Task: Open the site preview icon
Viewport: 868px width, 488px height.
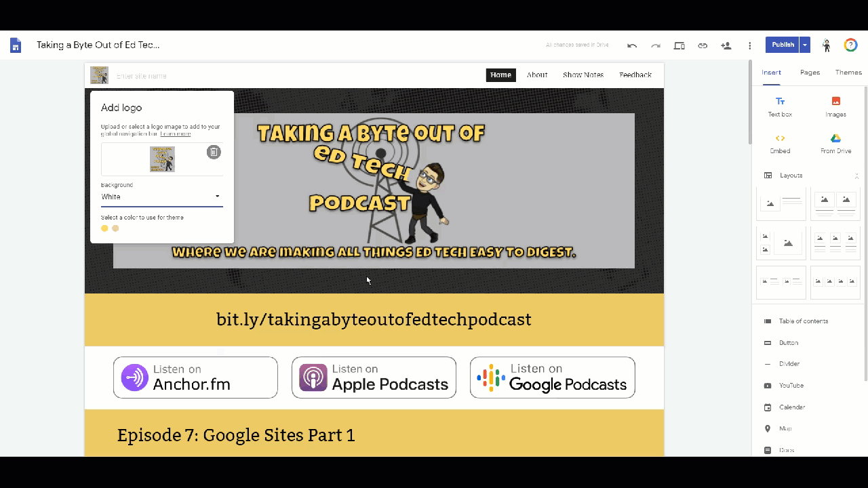Action: pos(679,45)
